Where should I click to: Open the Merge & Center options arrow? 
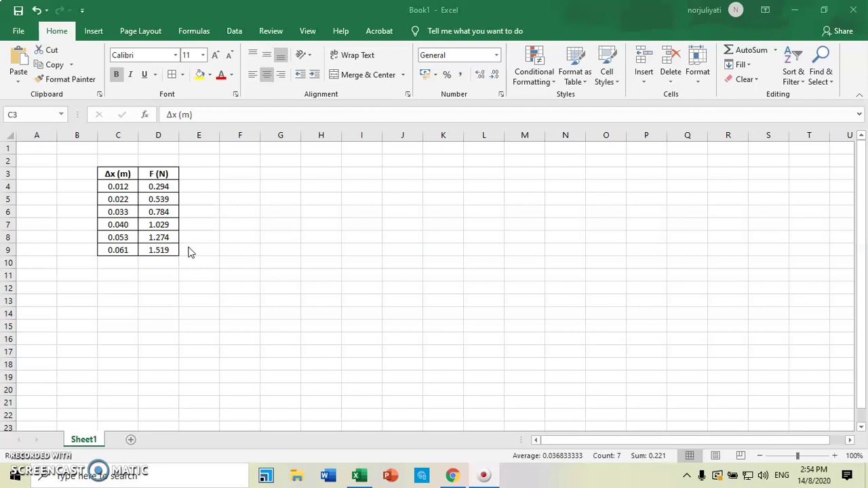[403, 75]
